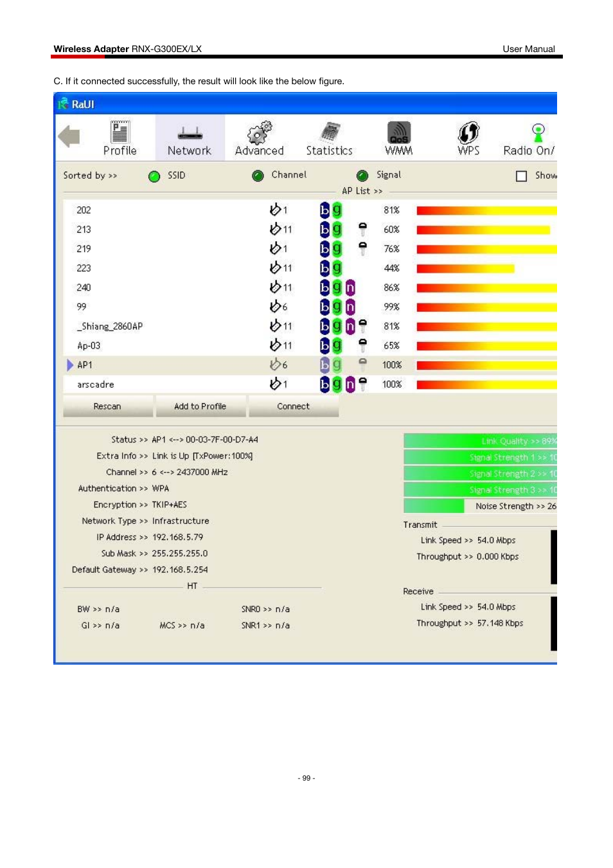Click the blue arrow beside AP1

70,365
